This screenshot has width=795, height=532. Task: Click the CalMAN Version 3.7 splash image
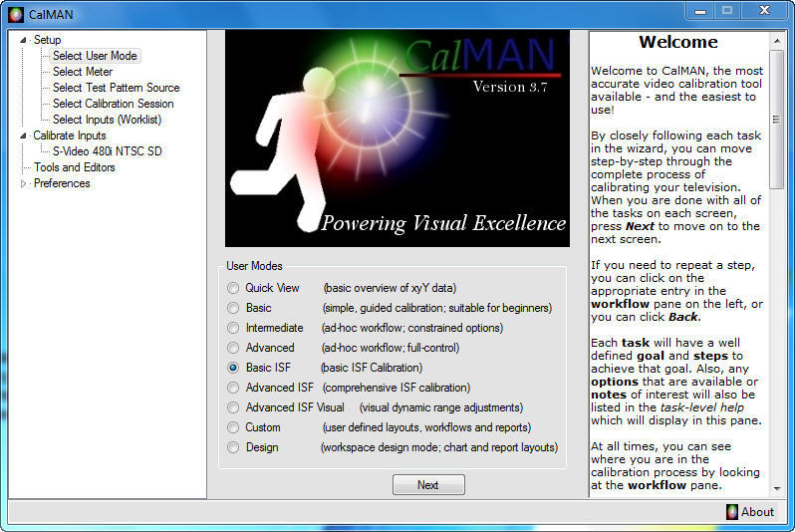click(x=397, y=138)
